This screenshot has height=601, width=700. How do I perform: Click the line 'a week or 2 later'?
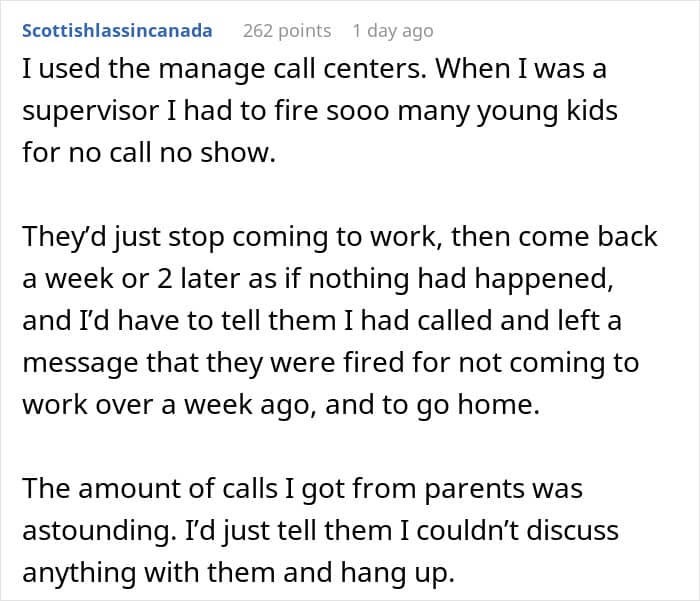point(318,279)
